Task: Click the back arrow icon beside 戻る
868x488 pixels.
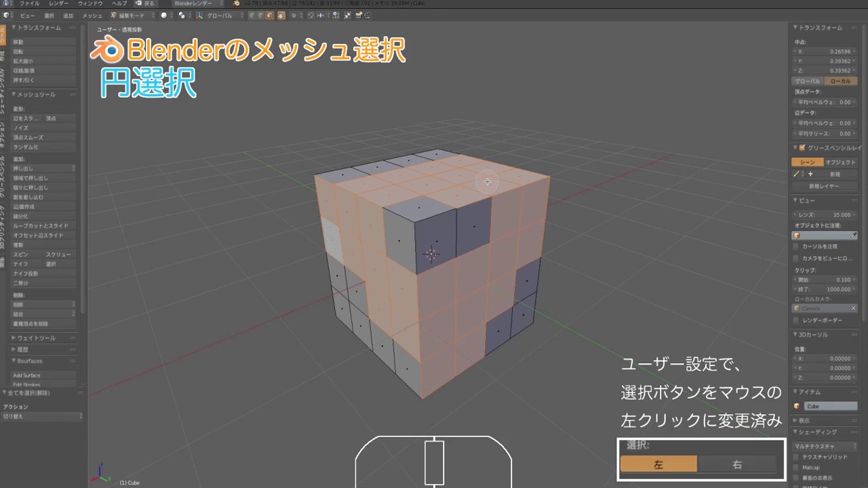Action: point(139,3)
